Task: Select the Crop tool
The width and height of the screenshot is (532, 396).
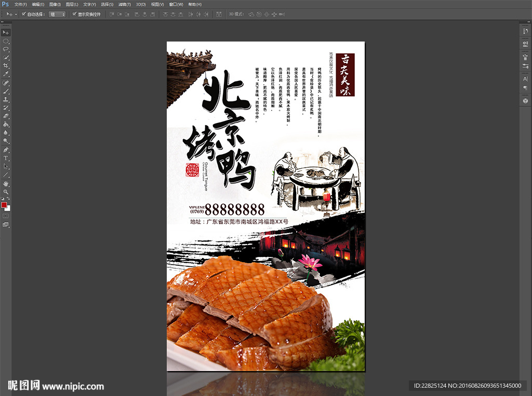Action: pyautogui.click(x=6, y=66)
